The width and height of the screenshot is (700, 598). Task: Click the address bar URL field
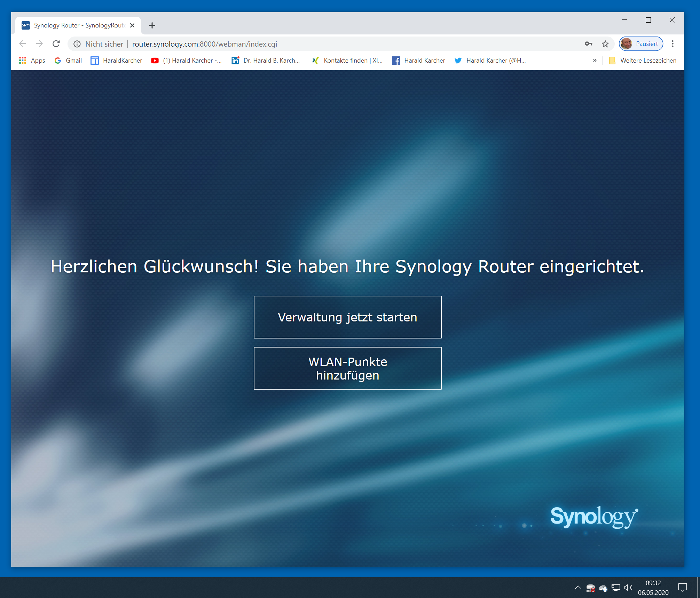[313, 44]
